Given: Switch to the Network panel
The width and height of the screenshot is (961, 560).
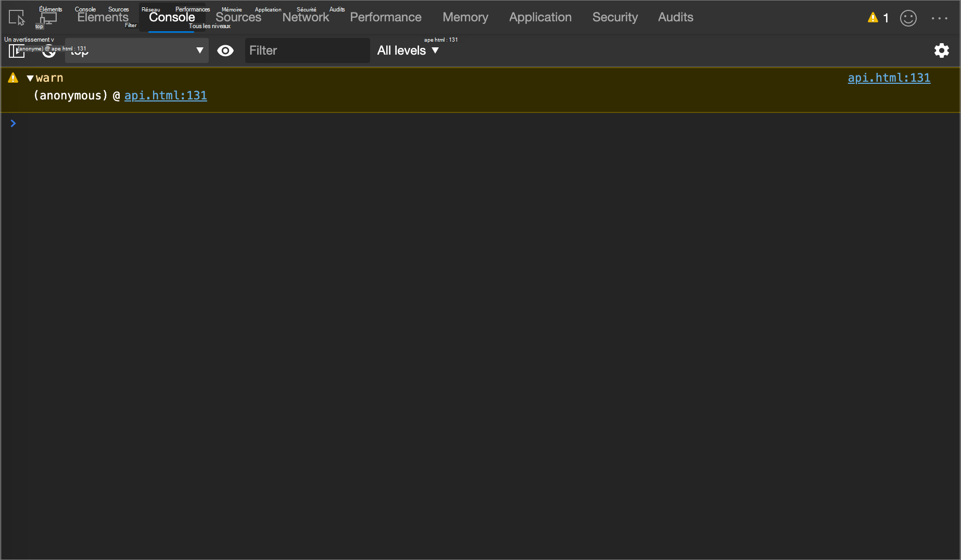Looking at the screenshot, I should (x=306, y=17).
